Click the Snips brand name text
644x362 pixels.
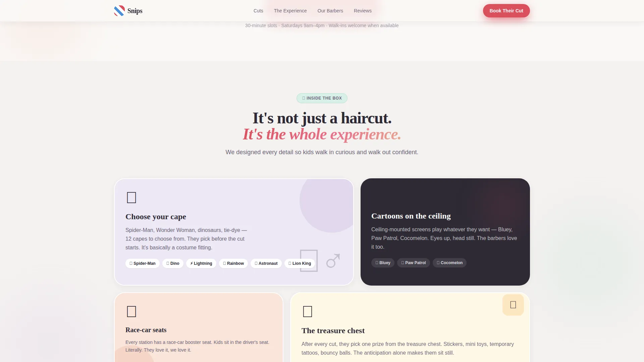pyautogui.click(x=135, y=11)
